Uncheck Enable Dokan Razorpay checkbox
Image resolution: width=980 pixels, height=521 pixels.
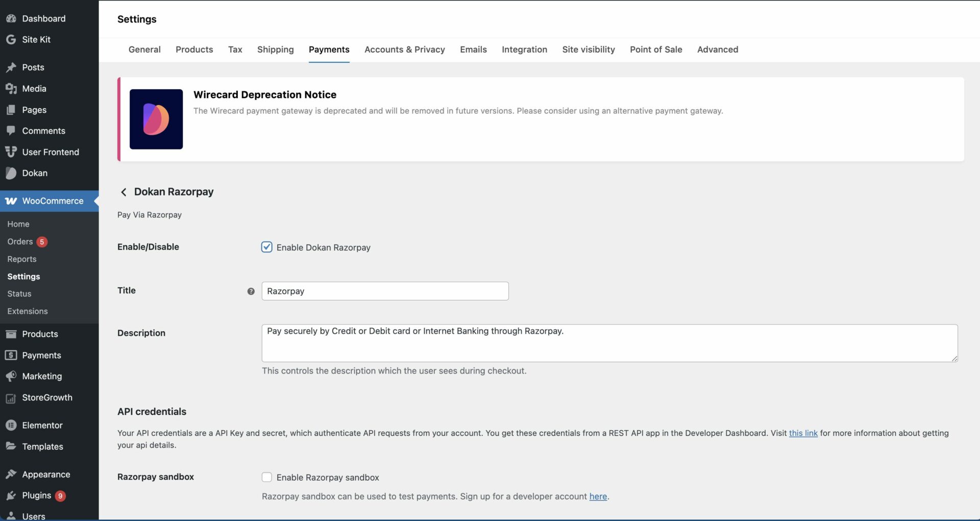tap(266, 247)
